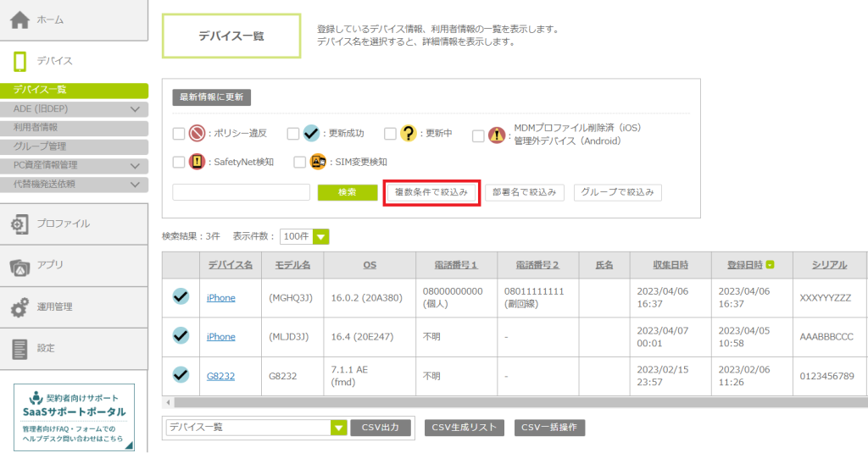The height and width of the screenshot is (453, 868).
Task: Enable the ポリシー違反 filter checkbox
Action: [179, 134]
